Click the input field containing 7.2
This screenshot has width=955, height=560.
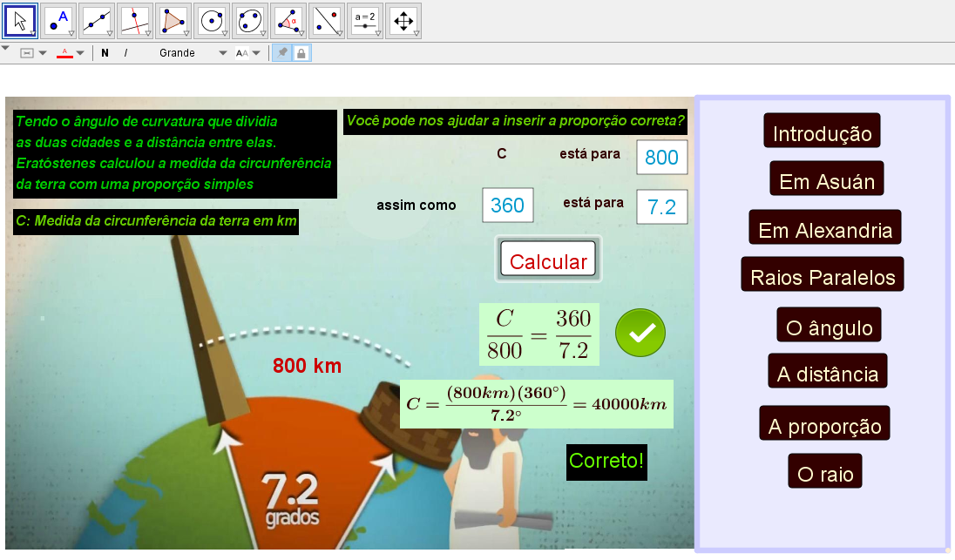(x=662, y=207)
